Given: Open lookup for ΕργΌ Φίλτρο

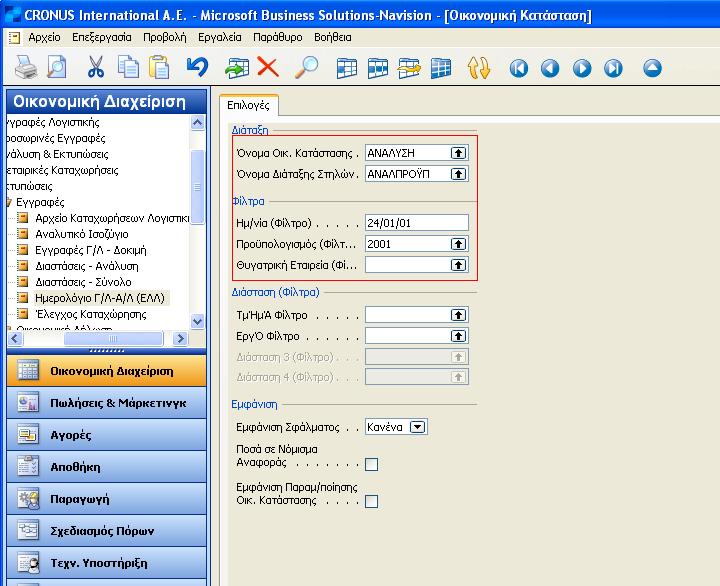Looking at the screenshot, I should (458, 336).
